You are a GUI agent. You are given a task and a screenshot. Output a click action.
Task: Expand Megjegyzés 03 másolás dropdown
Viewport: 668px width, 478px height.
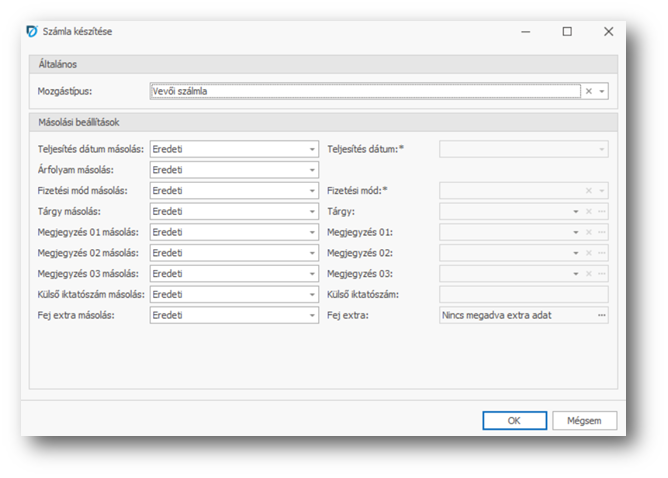(x=312, y=273)
